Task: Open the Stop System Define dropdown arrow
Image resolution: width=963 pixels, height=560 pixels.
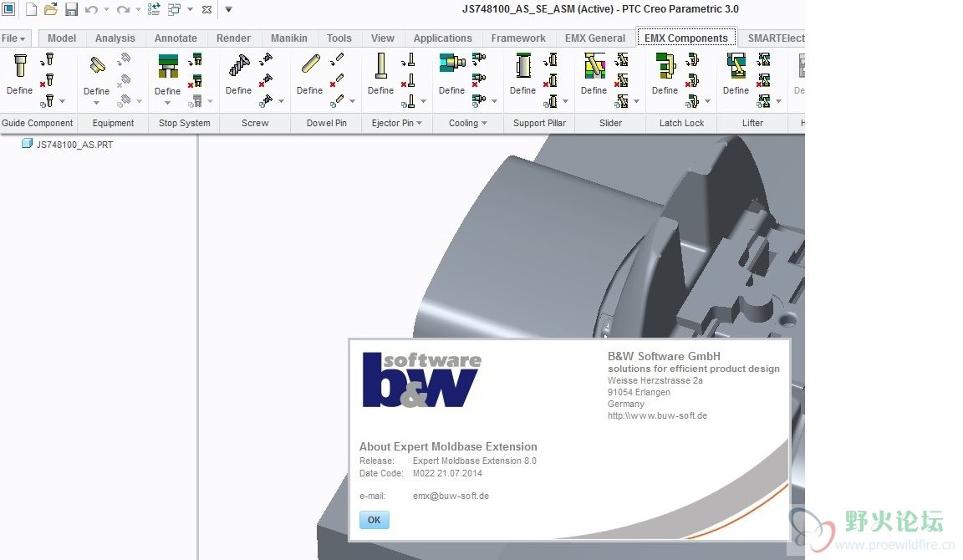Action: point(168,103)
